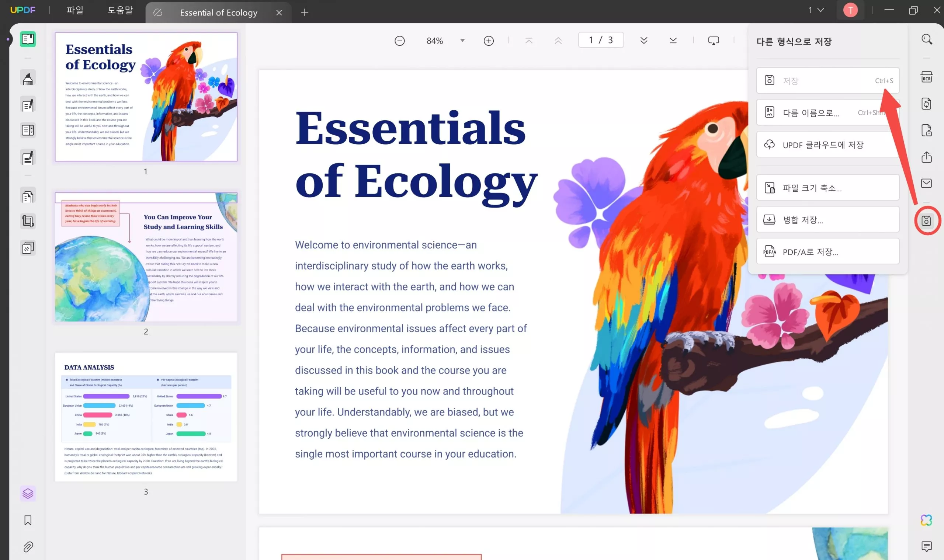Image resolution: width=944 pixels, height=560 pixels.
Task: Click the 84% zoom value
Action: [x=434, y=41]
